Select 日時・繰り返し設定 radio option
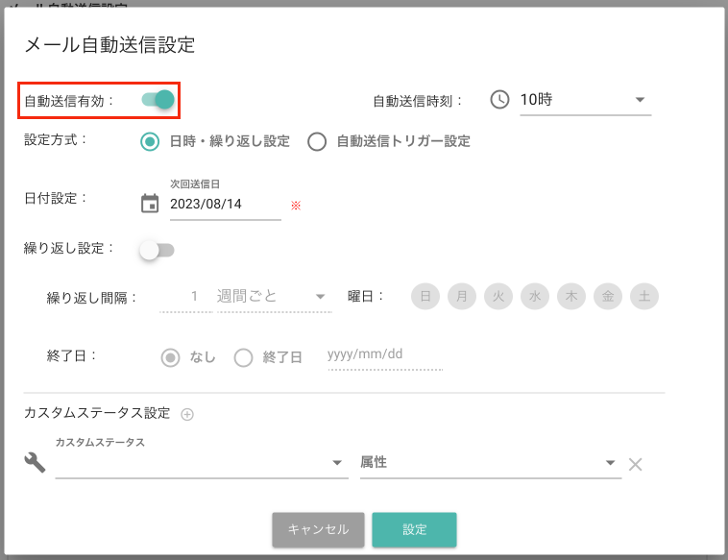This screenshot has width=728, height=560. 150,141
